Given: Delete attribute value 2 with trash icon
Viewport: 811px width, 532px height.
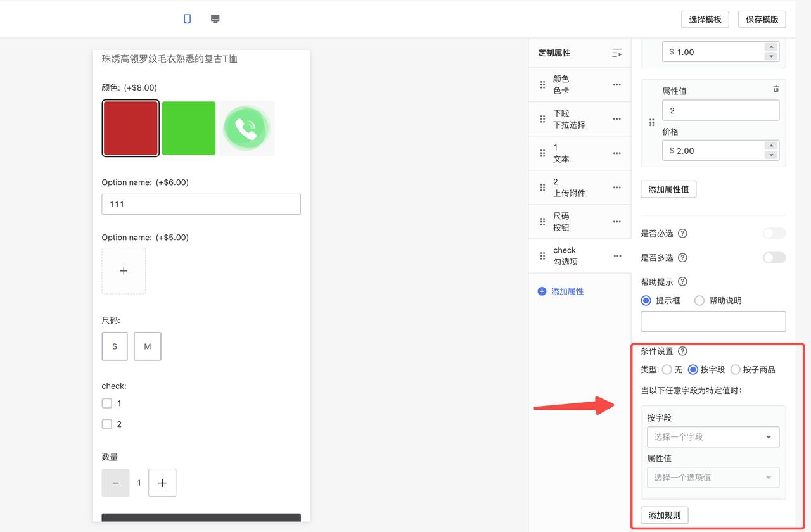Looking at the screenshot, I should point(776,89).
